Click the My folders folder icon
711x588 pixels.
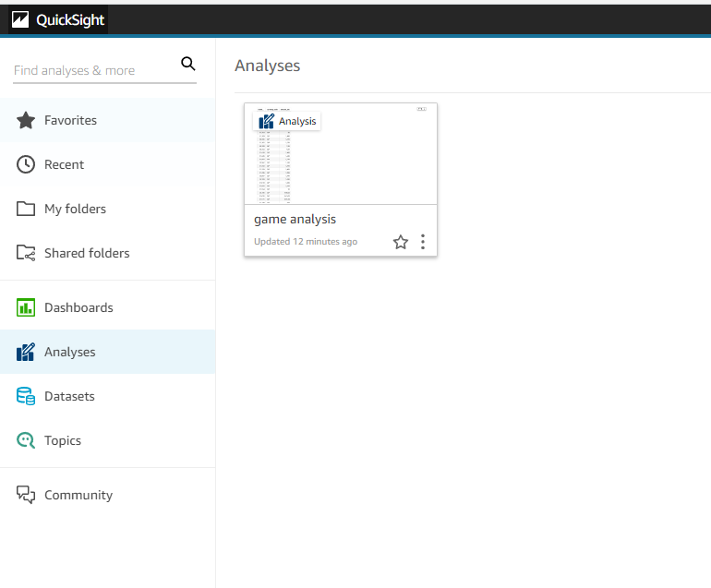pos(26,209)
